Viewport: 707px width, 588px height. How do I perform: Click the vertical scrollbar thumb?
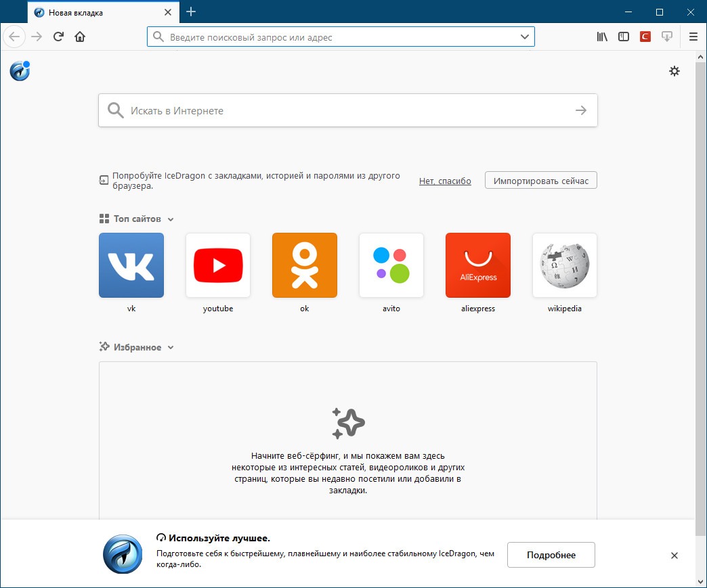(x=700, y=299)
